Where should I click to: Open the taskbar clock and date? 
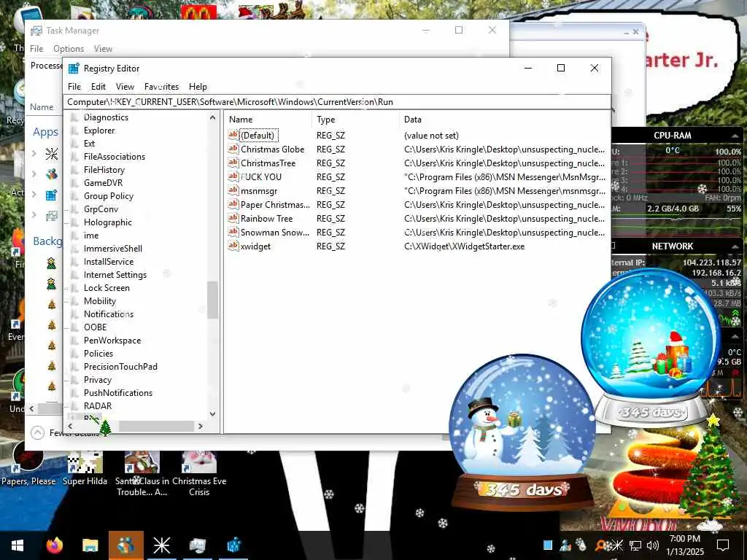(684, 545)
